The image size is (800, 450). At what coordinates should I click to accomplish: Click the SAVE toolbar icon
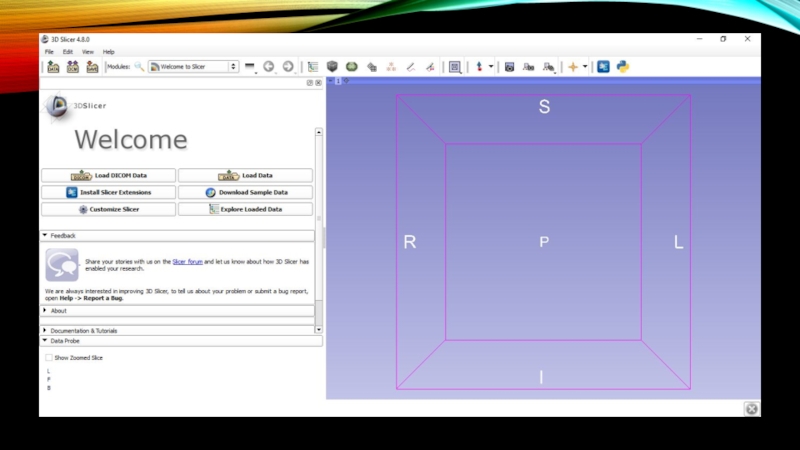point(92,67)
